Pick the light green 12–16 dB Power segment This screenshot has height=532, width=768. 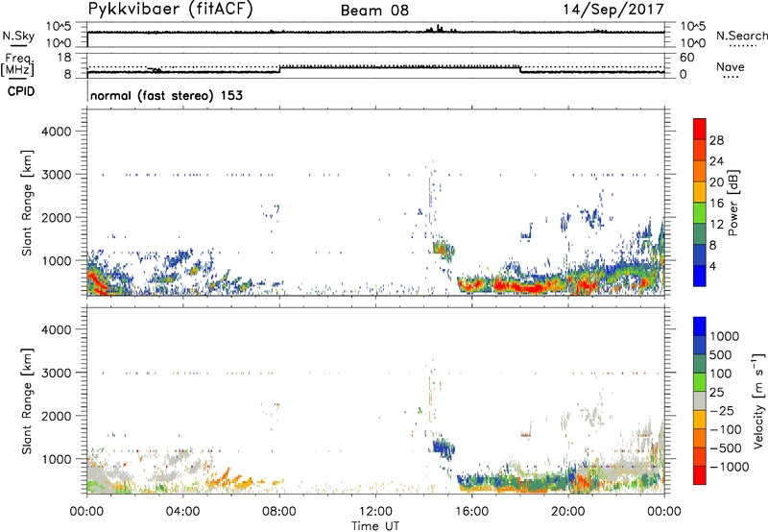700,213
